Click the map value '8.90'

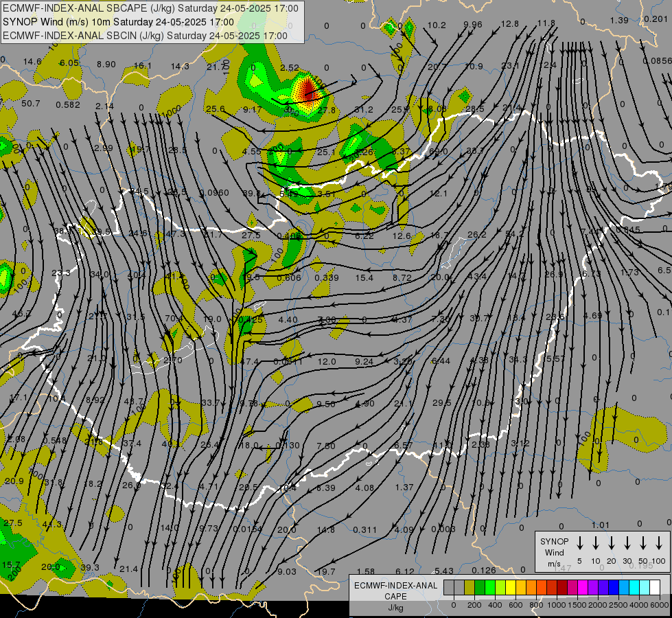tap(106, 65)
